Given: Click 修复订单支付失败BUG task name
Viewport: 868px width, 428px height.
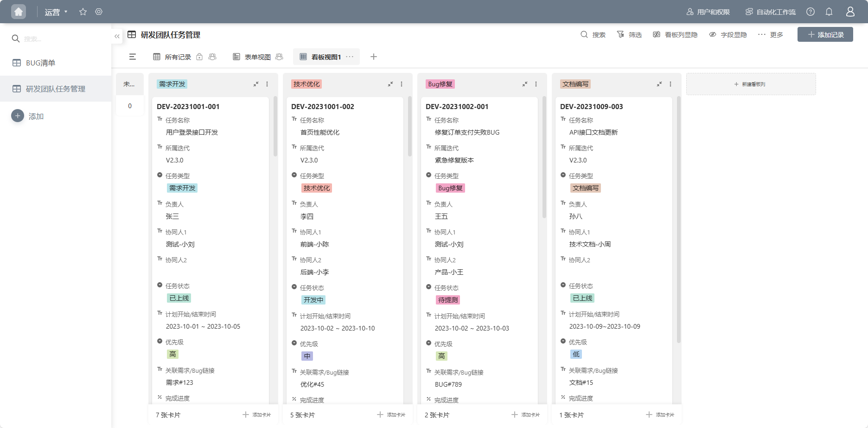Looking at the screenshot, I should tap(467, 132).
